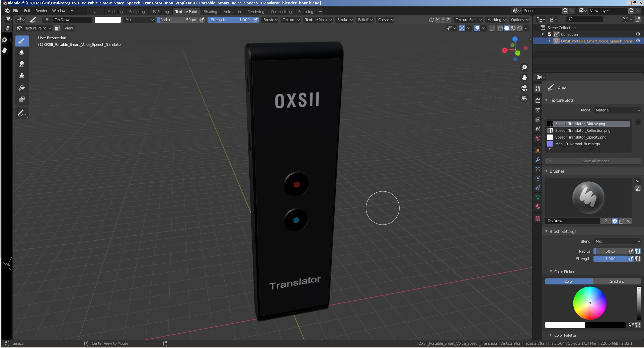
Task: Switch perspective/orthographic grid icon
Action: tap(524, 98)
